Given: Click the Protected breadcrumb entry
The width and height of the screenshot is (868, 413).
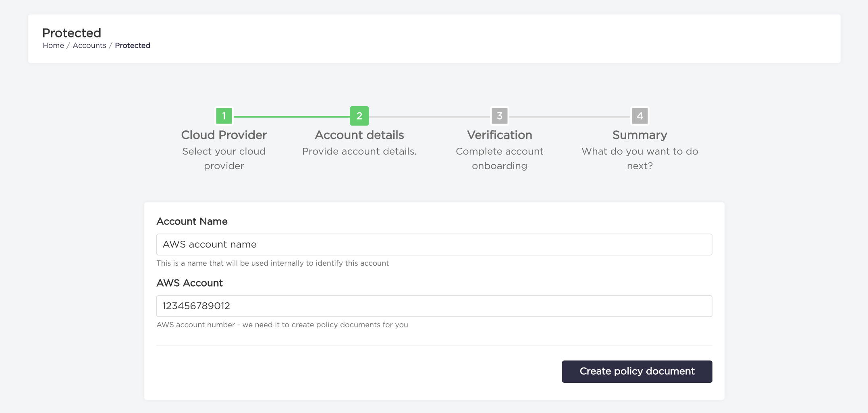Looking at the screenshot, I should point(133,45).
